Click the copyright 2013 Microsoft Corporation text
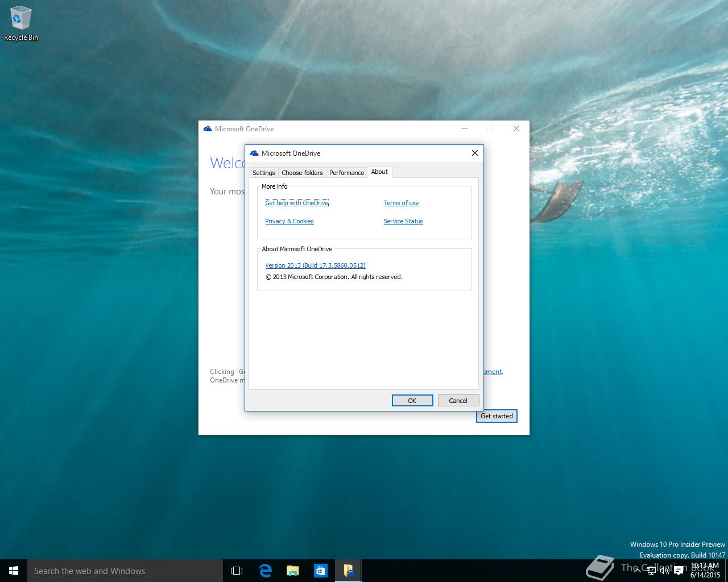Screen dimensions: 728x582 tap(334, 277)
